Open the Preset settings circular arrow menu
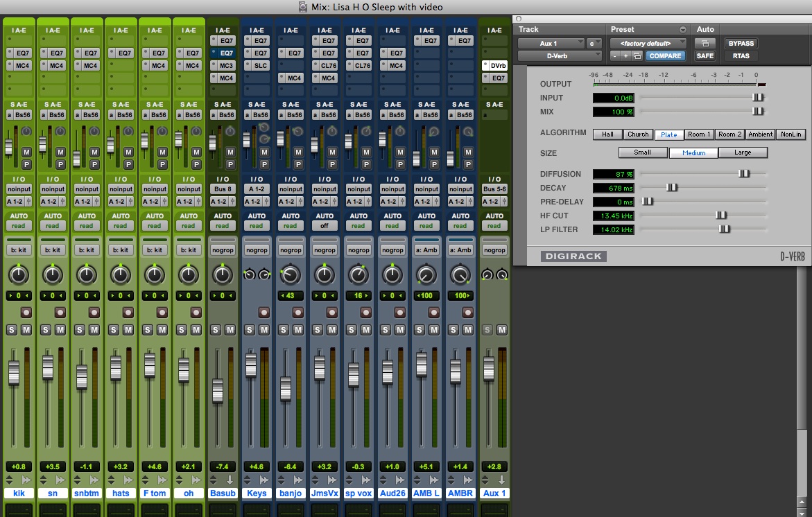Viewport: 812px width, 517px height. tap(682, 30)
